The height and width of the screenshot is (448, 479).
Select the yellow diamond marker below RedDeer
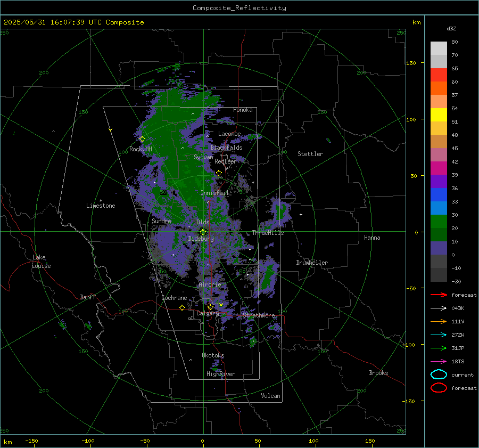point(219,173)
